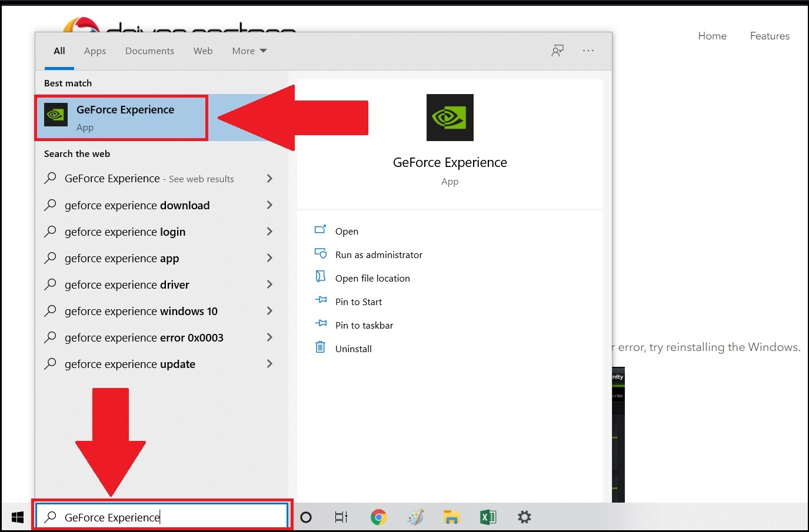Image resolution: width=809 pixels, height=532 pixels.
Task: Switch to the Apps search tab
Action: tap(95, 51)
